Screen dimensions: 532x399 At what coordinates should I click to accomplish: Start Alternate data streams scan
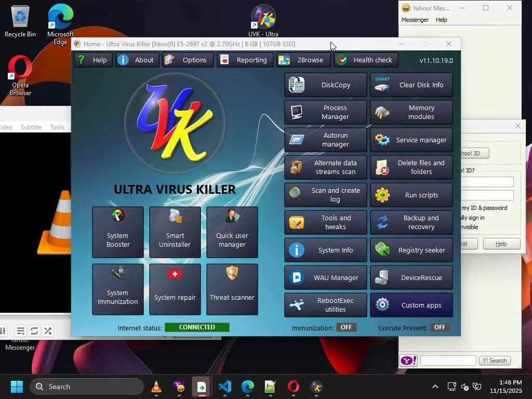tap(325, 167)
